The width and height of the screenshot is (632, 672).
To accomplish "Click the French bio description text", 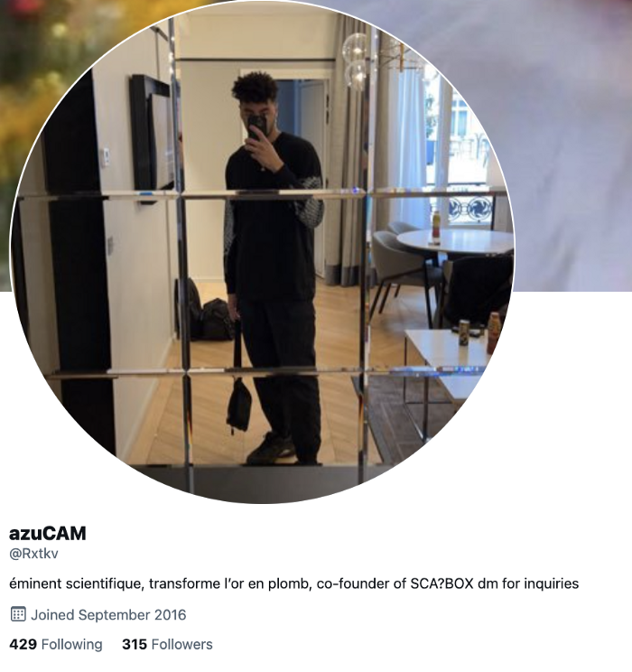I will (x=294, y=583).
